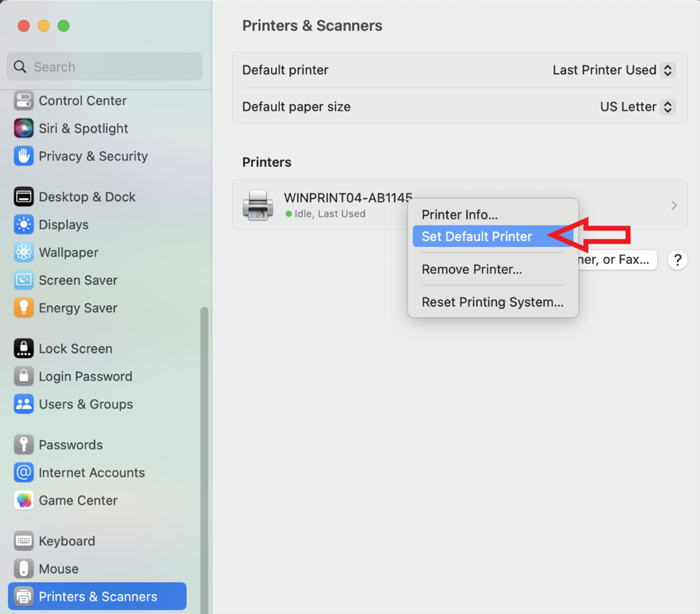This screenshot has height=614, width=700.
Task: Open Privacy & Security settings
Action: click(23, 156)
